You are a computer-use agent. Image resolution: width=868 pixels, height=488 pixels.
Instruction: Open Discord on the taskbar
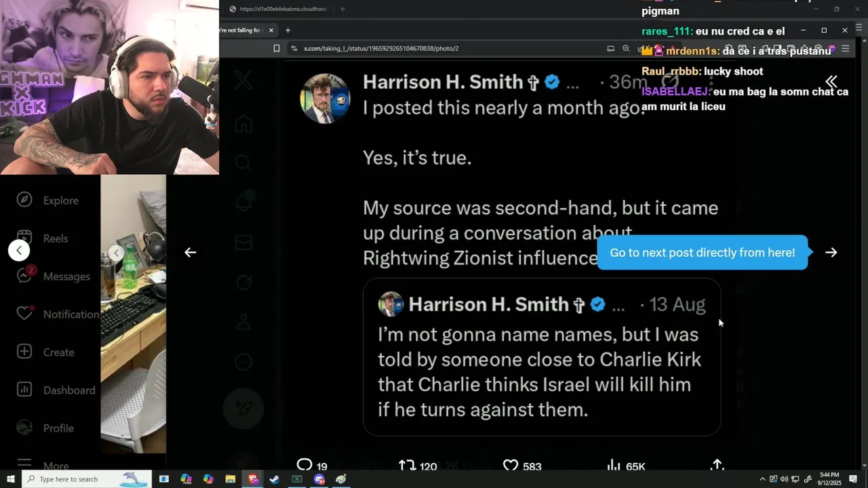coord(319,479)
